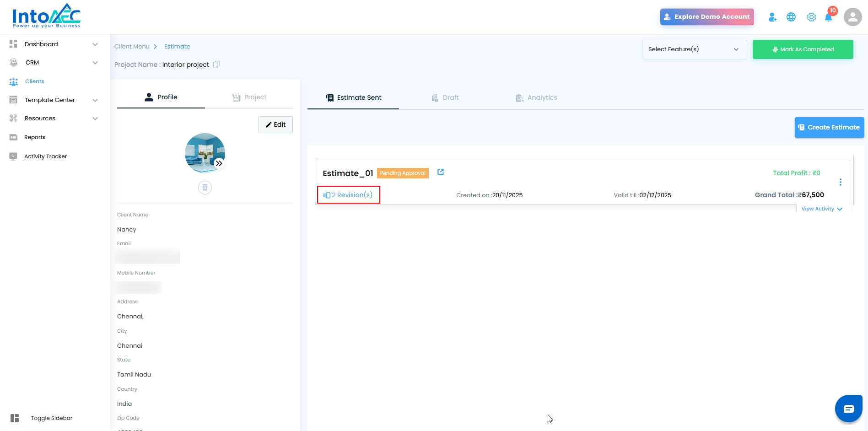Go to Client Menu breadcrumb
Image resolution: width=868 pixels, height=431 pixels.
(x=132, y=47)
